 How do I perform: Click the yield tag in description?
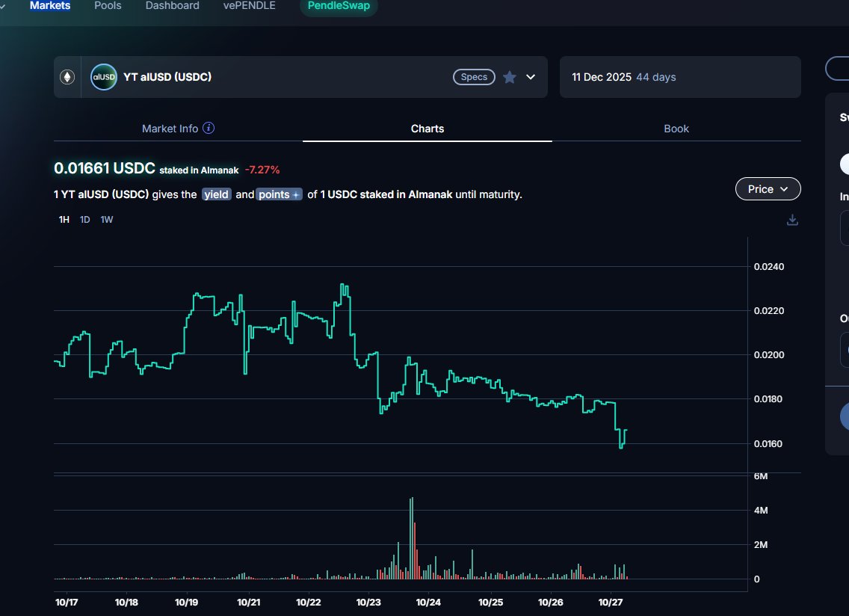click(x=218, y=194)
